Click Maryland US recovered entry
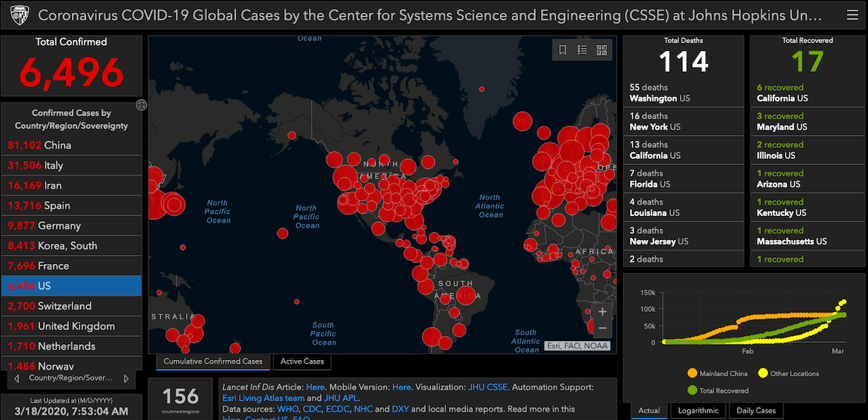Image resolution: width=868 pixels, height=420 pixels. [808, 121]
